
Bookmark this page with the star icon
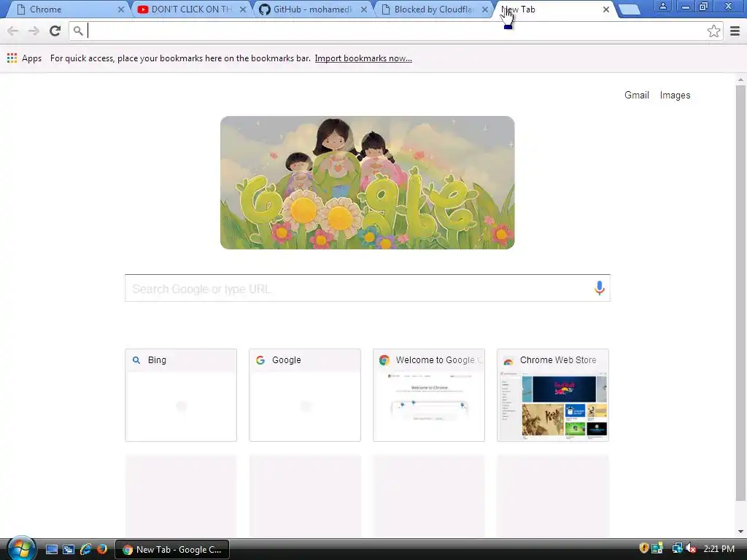[x=713, y=31]
